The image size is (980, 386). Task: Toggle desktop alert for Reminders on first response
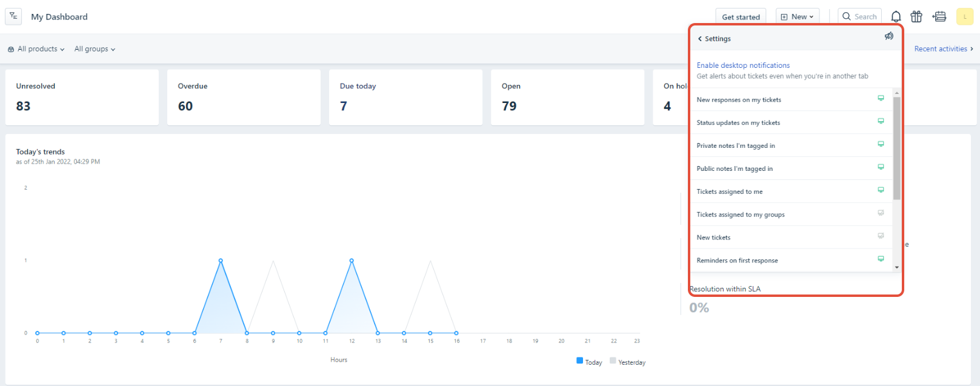point(881,259)
